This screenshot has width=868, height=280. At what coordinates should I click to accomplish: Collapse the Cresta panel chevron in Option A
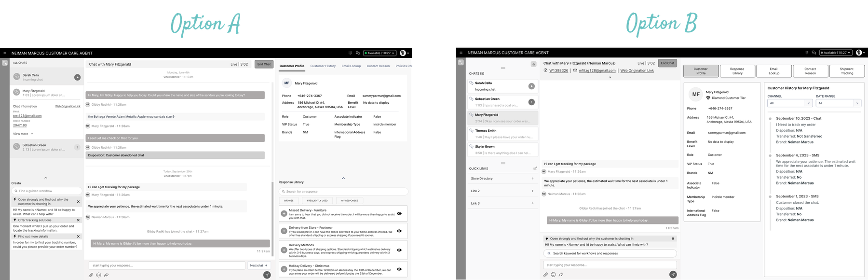click(45, 178)
